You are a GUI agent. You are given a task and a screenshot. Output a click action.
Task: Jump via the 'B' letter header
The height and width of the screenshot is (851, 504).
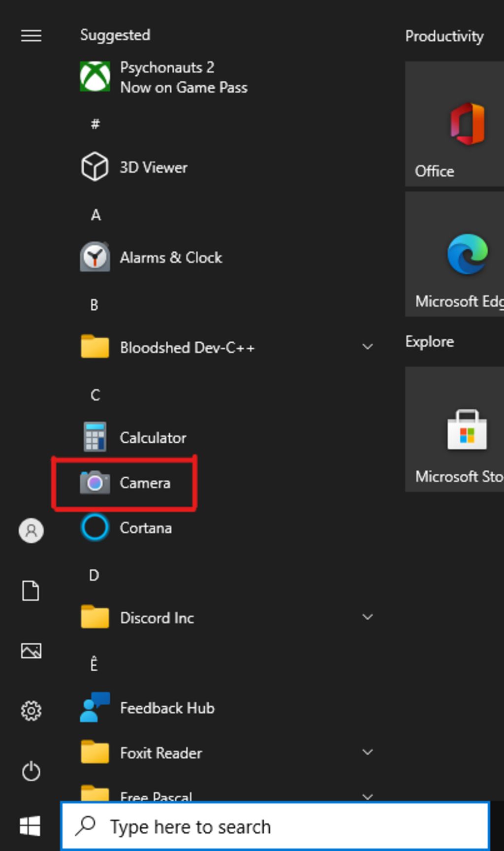pyautogui.click(x=94, y=305)
